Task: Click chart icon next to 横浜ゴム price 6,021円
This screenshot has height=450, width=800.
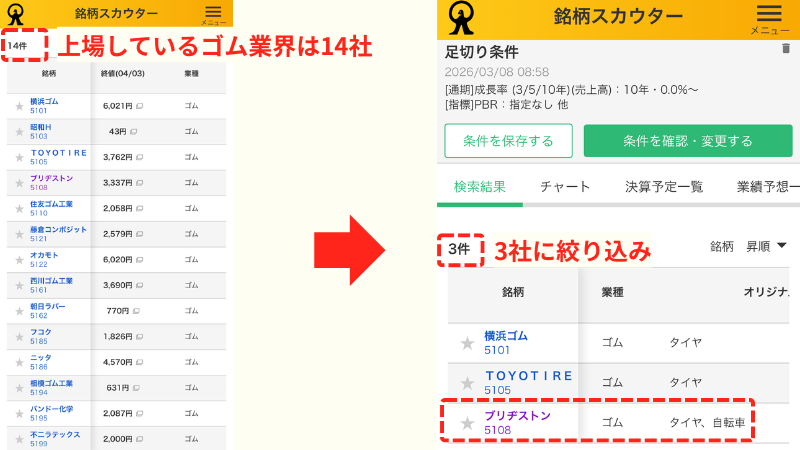Action: point(139,105)
